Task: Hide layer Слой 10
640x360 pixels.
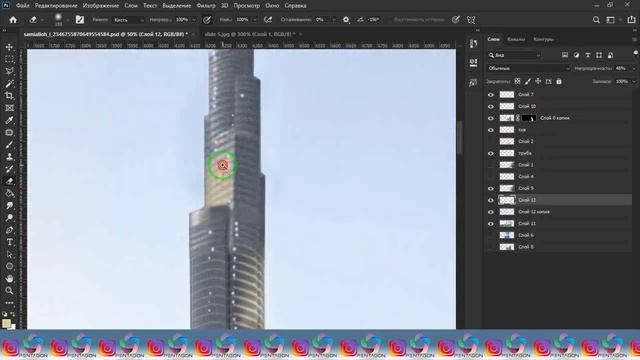Action: point(491,107)
